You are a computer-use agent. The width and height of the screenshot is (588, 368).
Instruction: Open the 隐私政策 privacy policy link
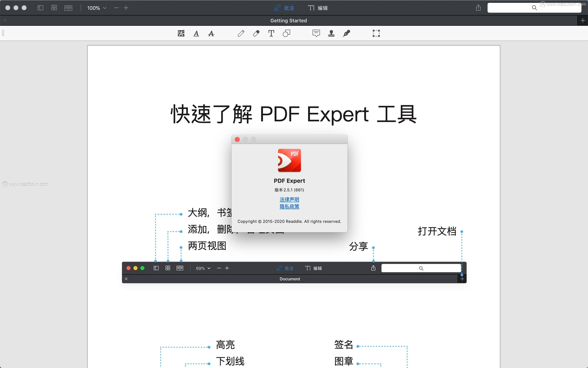(289, 206)
